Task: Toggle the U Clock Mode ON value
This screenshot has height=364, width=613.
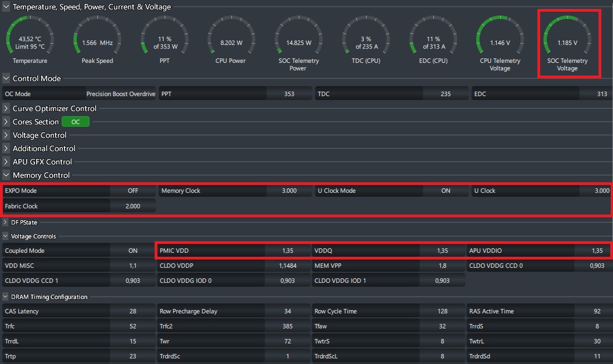Action: (446, 191)
